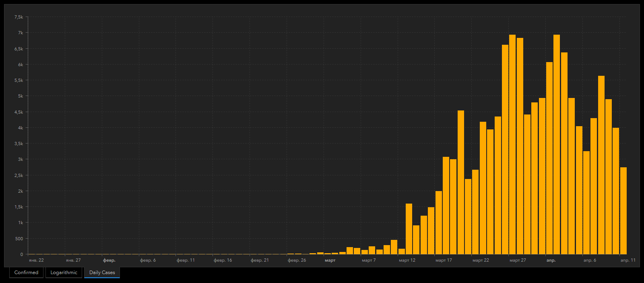Click the '2,5k' y-axis value

click(19, 175)
